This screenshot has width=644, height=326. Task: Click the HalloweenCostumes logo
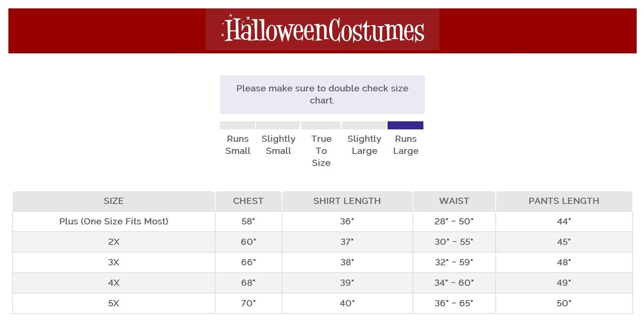pos(322,30)
